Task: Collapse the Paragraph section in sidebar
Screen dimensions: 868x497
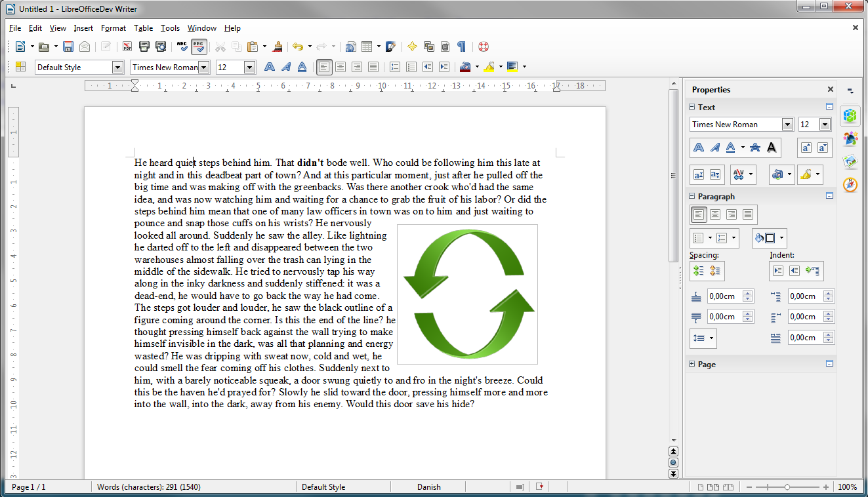Action: click(692, 196)
